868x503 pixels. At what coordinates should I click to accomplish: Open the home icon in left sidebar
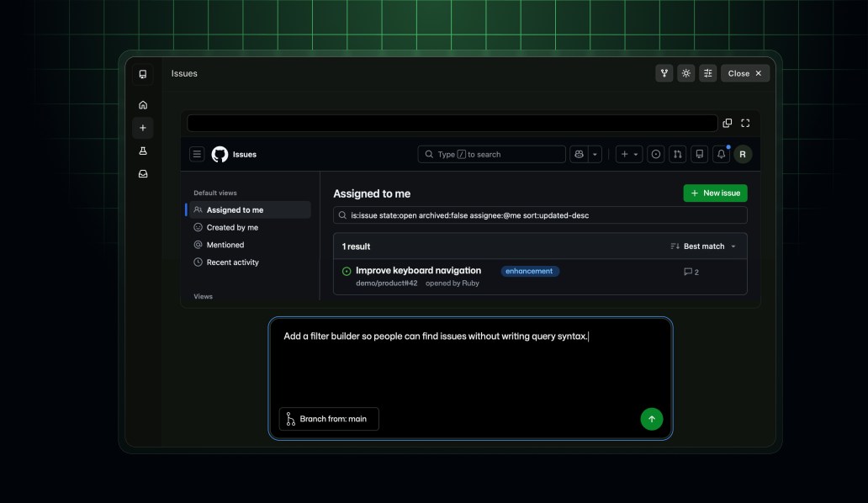143,104
